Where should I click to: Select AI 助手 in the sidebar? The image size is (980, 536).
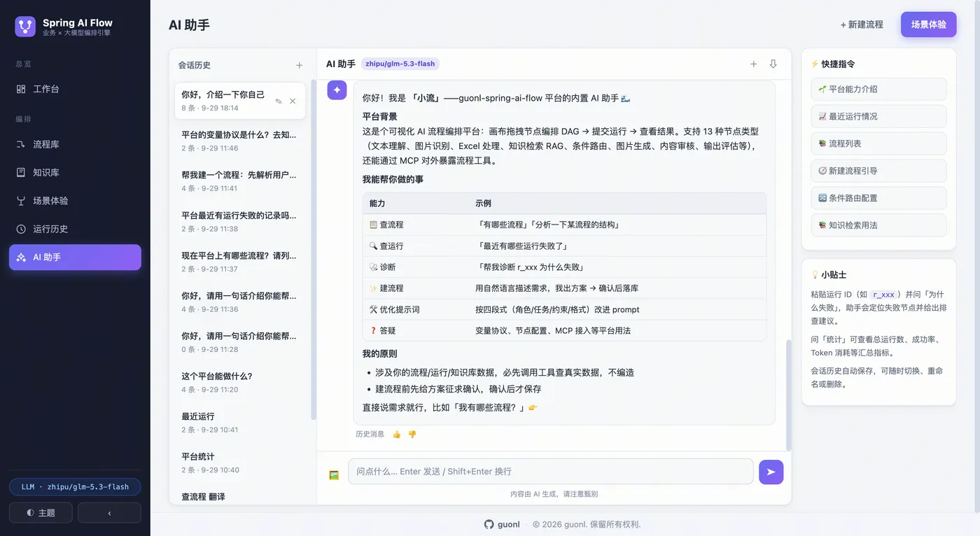75,257
